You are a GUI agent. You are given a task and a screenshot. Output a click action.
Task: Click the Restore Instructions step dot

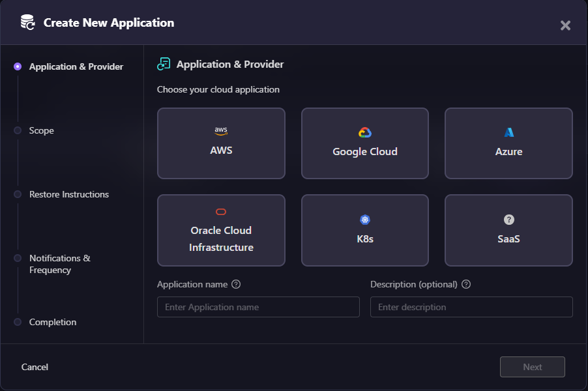tap(18, 194)
